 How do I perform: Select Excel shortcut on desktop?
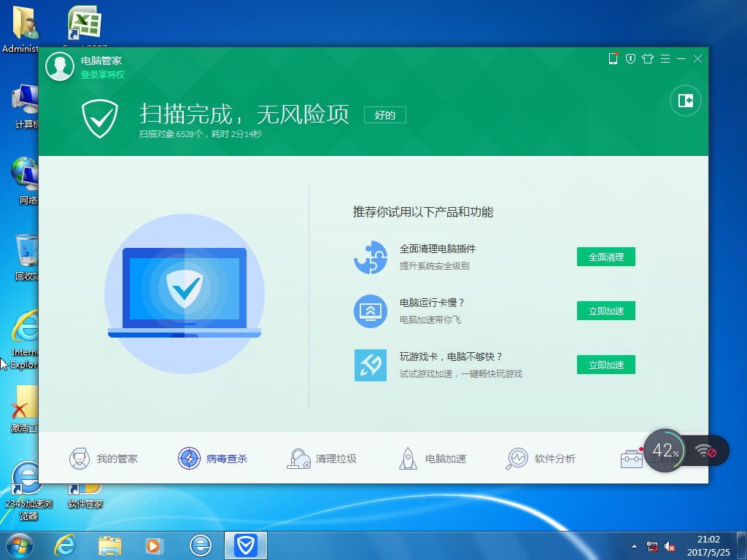tap(85, 24)
